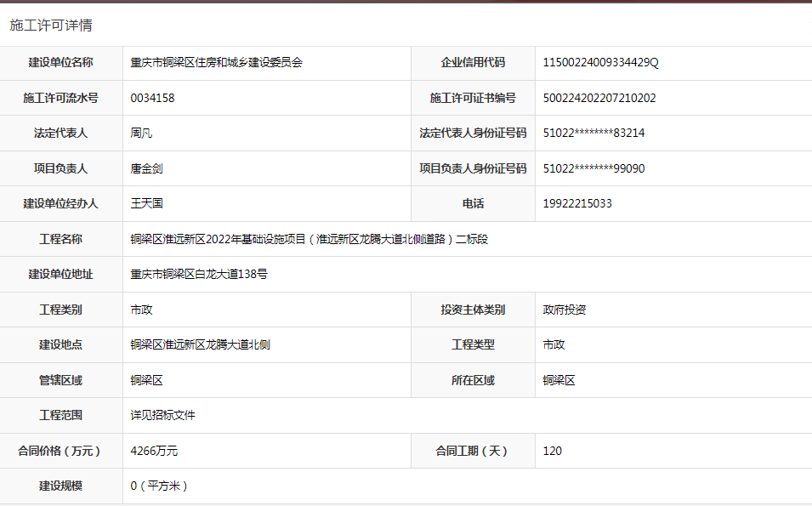Select permit serial number 0034158
The width and height of the screenshot is (812, 506).
pos(152,98)
